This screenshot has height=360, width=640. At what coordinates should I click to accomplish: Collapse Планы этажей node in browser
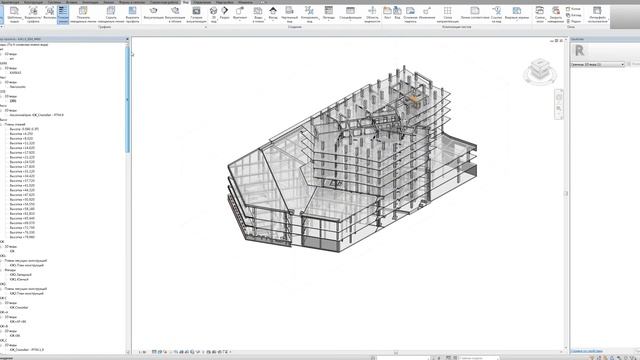pyautogui.click(x=1, y=124)
